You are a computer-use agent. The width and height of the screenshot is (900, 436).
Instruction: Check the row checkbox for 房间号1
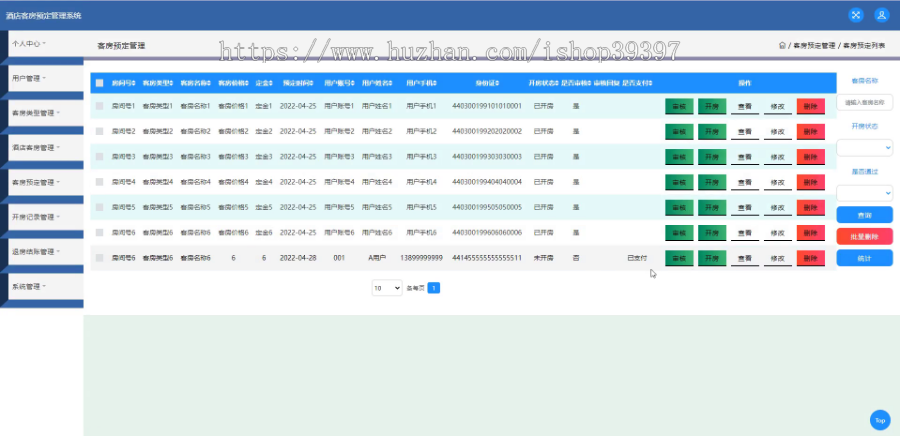pos(100,106)
